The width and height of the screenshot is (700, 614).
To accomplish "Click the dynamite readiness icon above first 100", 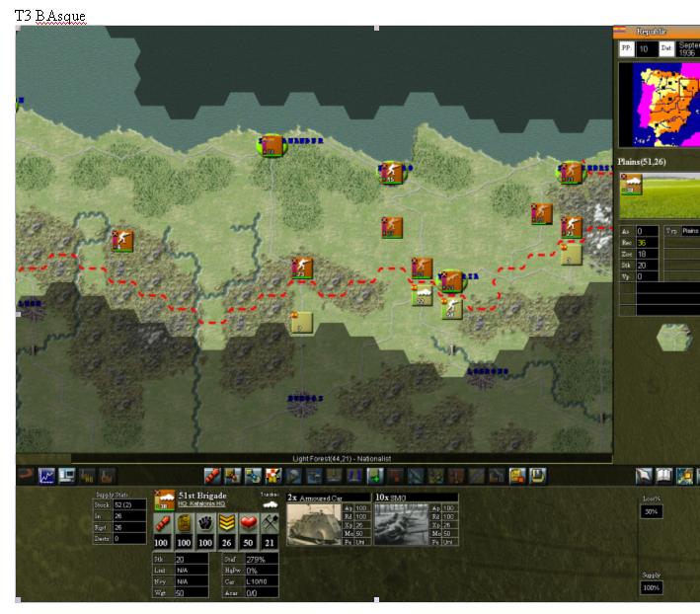I will click(x=162, y=523).
